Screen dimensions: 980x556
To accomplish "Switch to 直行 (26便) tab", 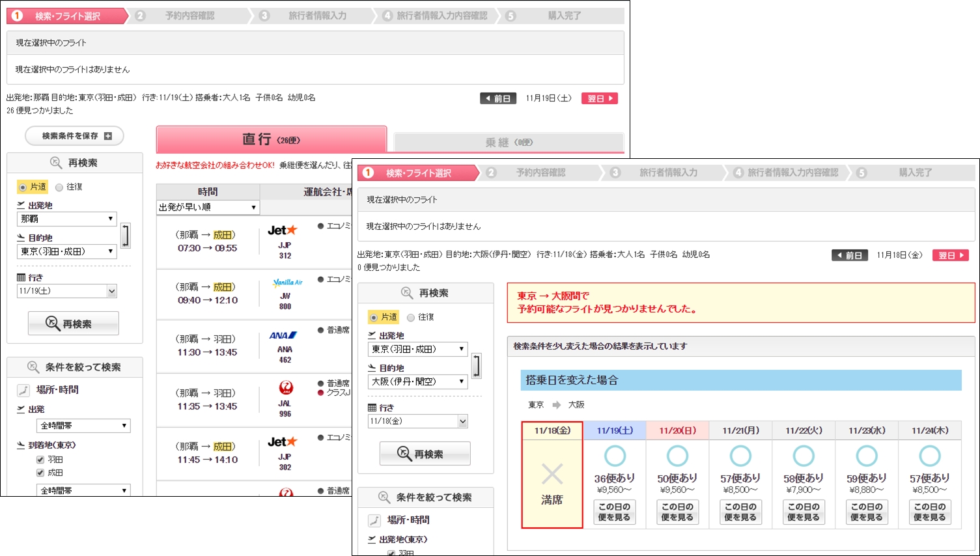I will [x=272, y=139].
